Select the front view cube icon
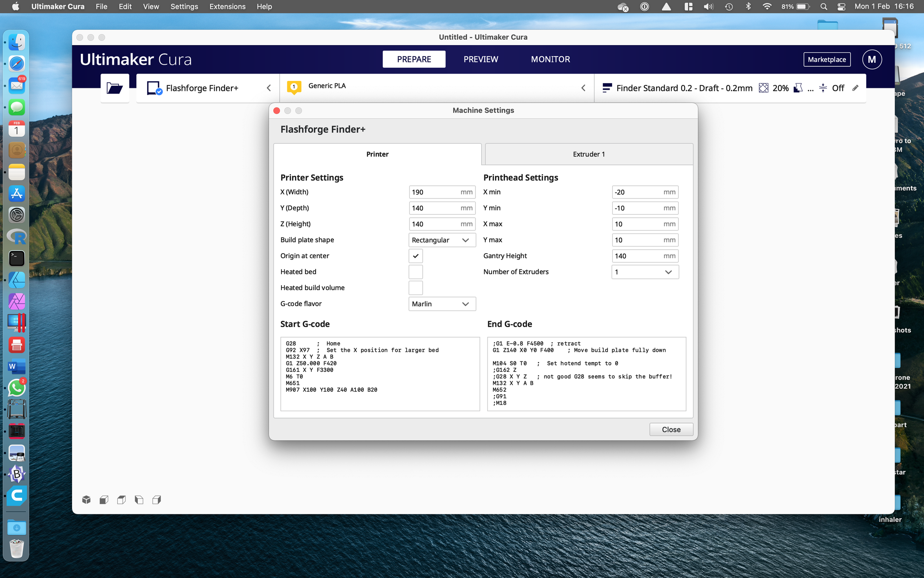The image size is (924, 578). coord(104,500)
